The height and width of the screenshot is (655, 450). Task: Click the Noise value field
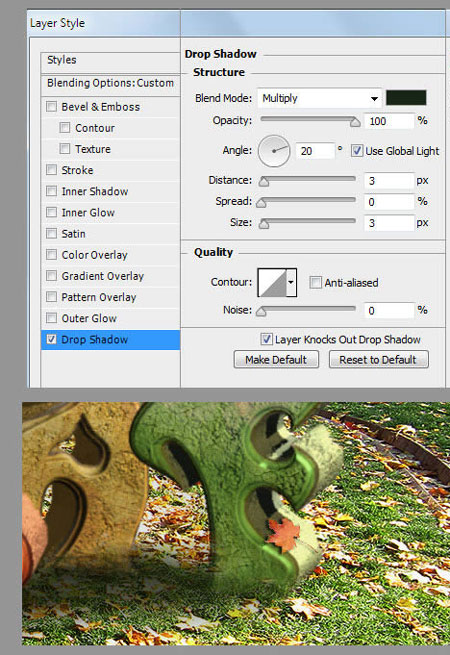click(x=389, y=310)
